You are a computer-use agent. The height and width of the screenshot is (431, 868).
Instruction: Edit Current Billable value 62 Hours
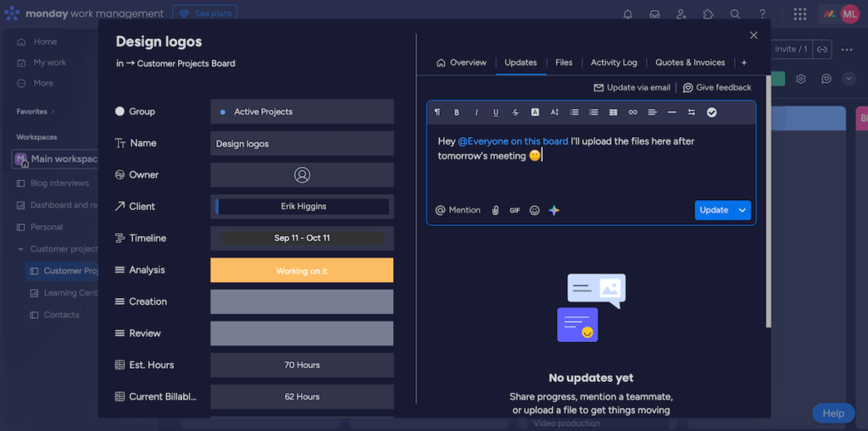[303, 396]
